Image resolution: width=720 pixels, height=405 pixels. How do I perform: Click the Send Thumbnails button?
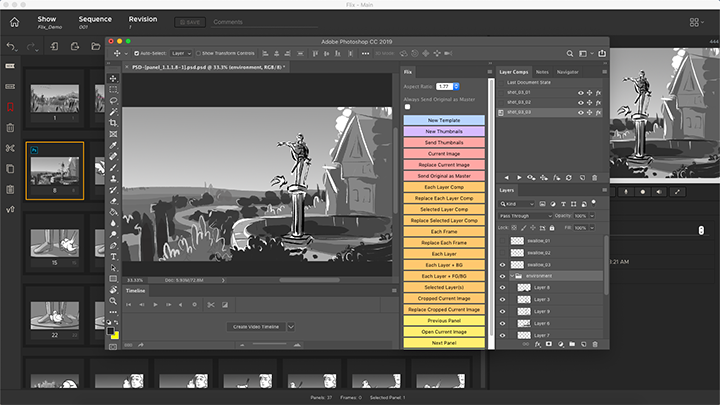point(443,143)
